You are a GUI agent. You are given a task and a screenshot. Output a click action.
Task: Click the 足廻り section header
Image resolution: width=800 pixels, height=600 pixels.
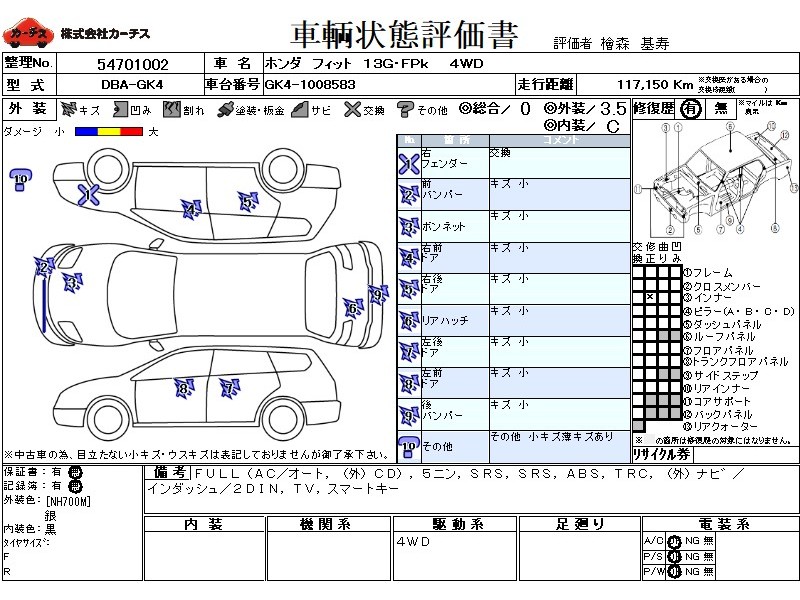coord(579,524)
